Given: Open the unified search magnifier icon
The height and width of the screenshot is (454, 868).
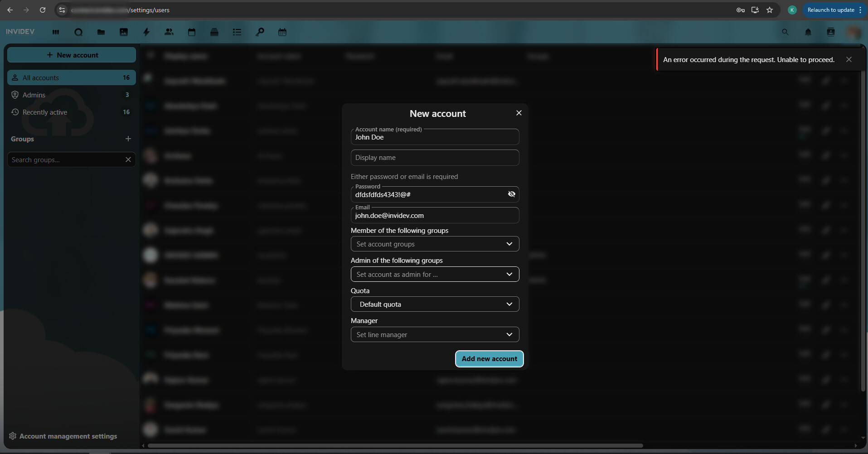Looking at the screenshot, I should pos(785,32).
